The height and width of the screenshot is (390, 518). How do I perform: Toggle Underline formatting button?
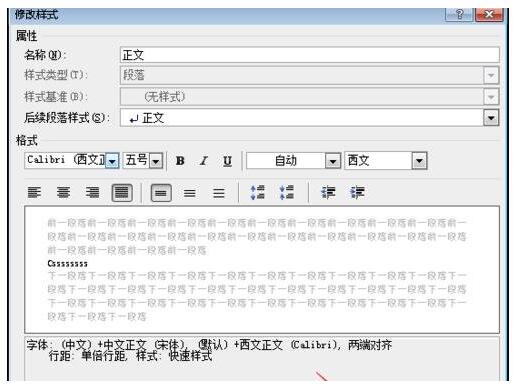tap(227, 161)
